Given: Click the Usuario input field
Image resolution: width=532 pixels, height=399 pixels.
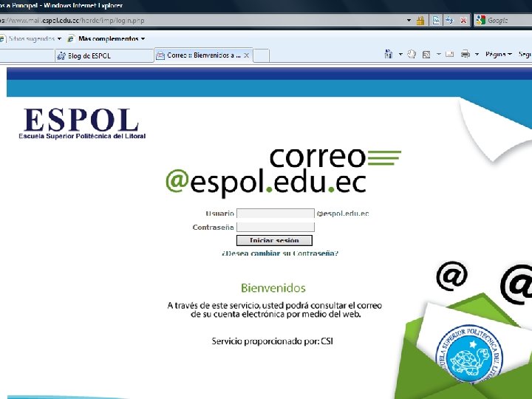Looking at the screenshot, I should point(276,214).
